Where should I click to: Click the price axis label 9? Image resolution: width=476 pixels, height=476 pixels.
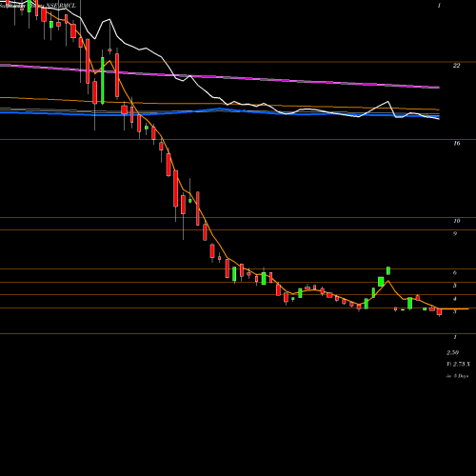(455, 234)
